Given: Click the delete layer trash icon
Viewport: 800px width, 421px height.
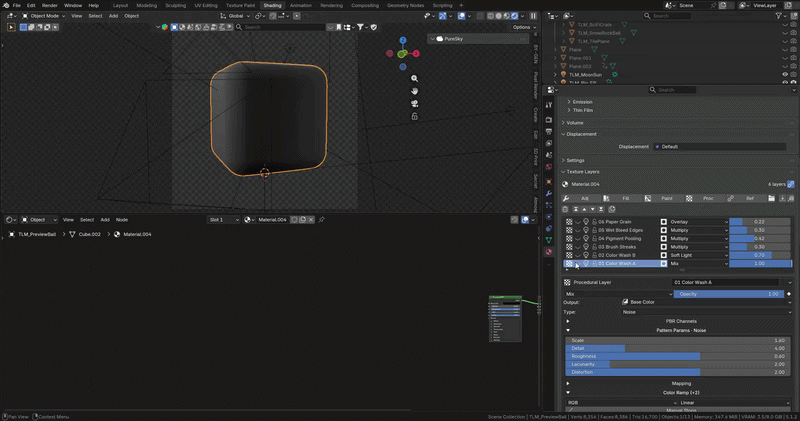Looking at the screenshot, I should [x=565, y=209].
